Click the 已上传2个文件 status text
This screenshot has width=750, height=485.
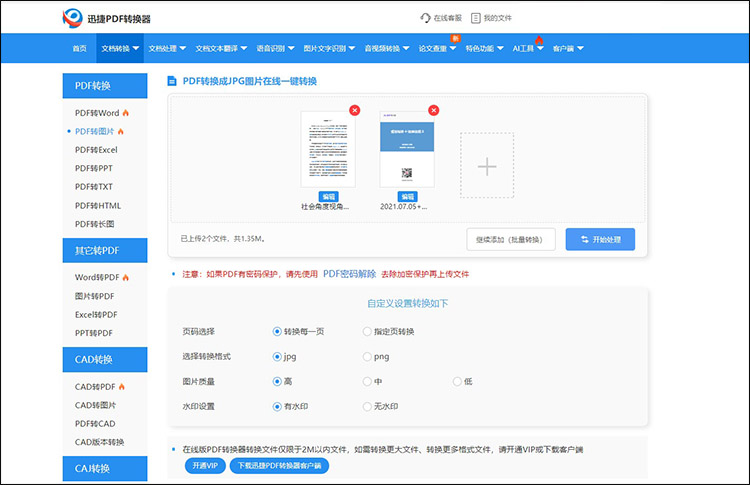tap(223, 239)
